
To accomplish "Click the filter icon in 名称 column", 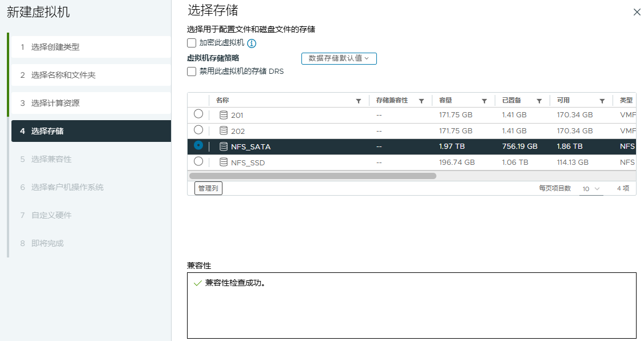I will (359, 101).
